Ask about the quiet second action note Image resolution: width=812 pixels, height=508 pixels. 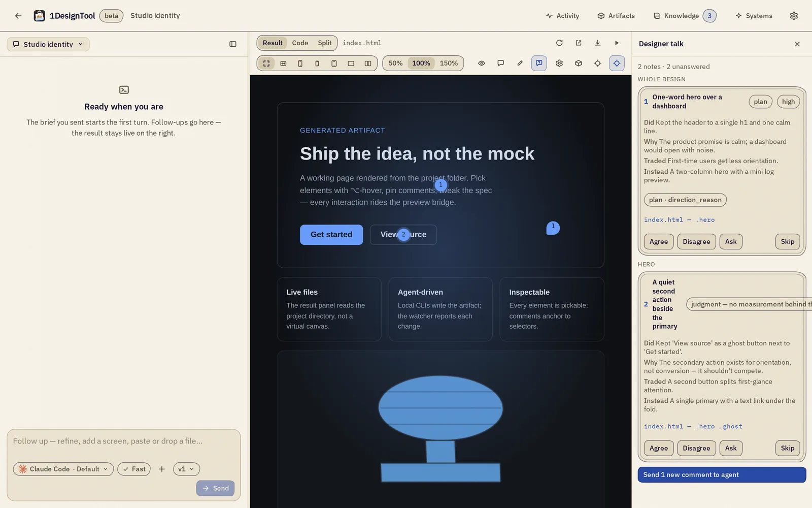pos(731,448)
